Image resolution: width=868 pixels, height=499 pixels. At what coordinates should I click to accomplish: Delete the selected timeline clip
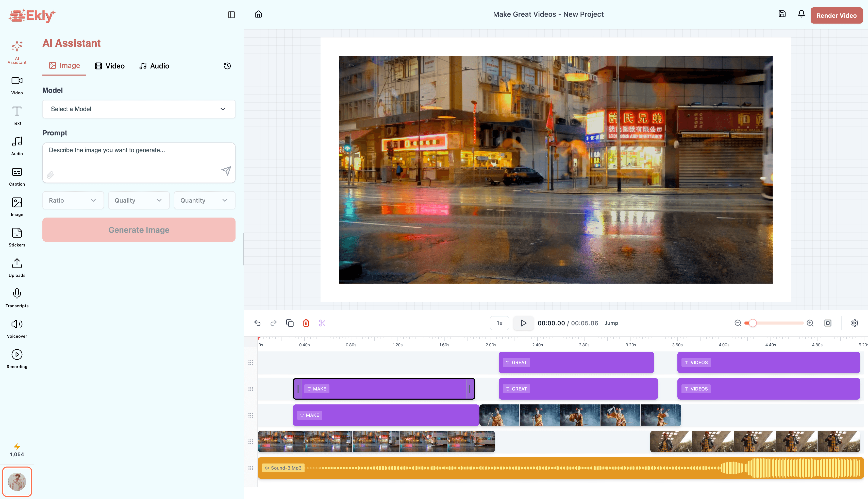[306, 323]
